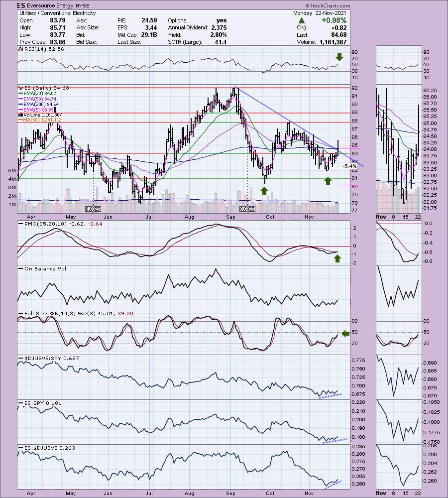Select the Low value 83.77
Screen dimensions: 448x498
(57, 35)
